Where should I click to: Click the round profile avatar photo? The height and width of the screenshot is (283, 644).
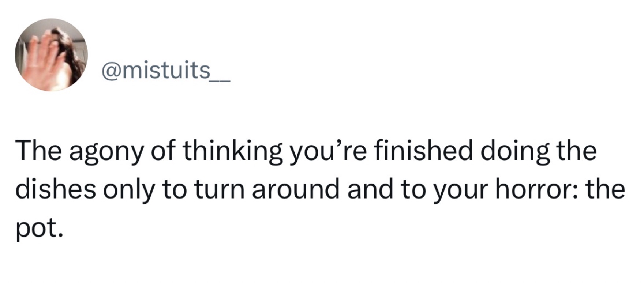[51, 55]
